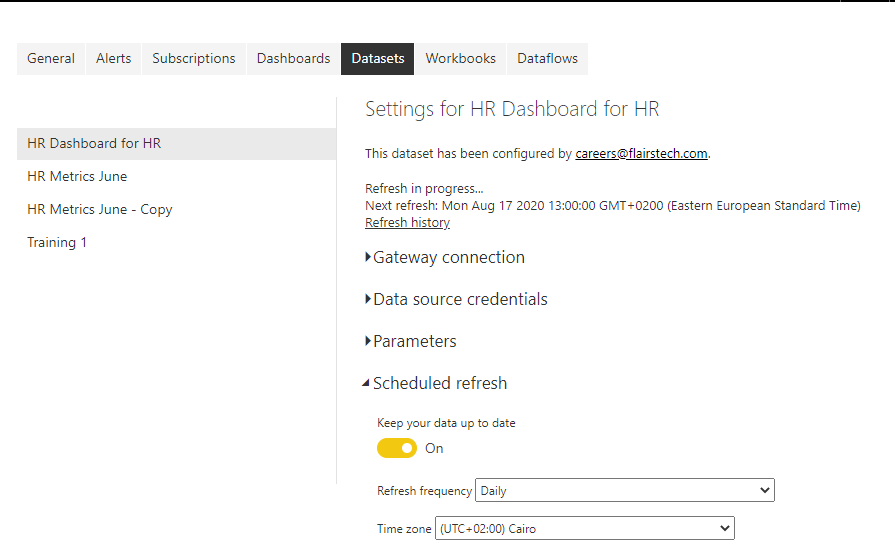Click the Time zone label

point(404,529)
